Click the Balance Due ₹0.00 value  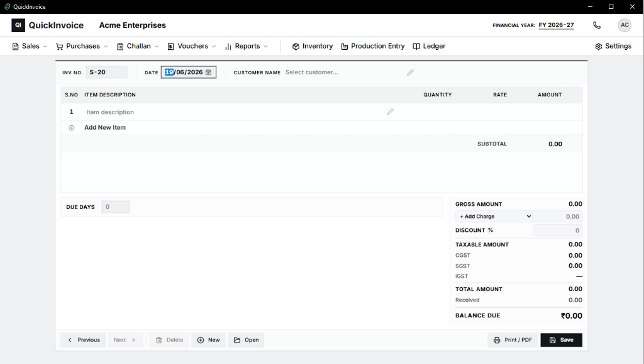[571, 316]
